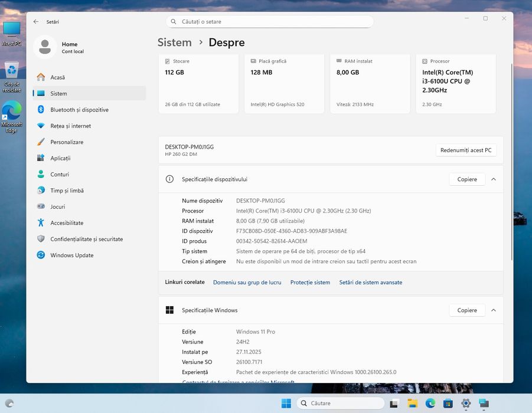Click the Home Cont local account label

[73, 47]
